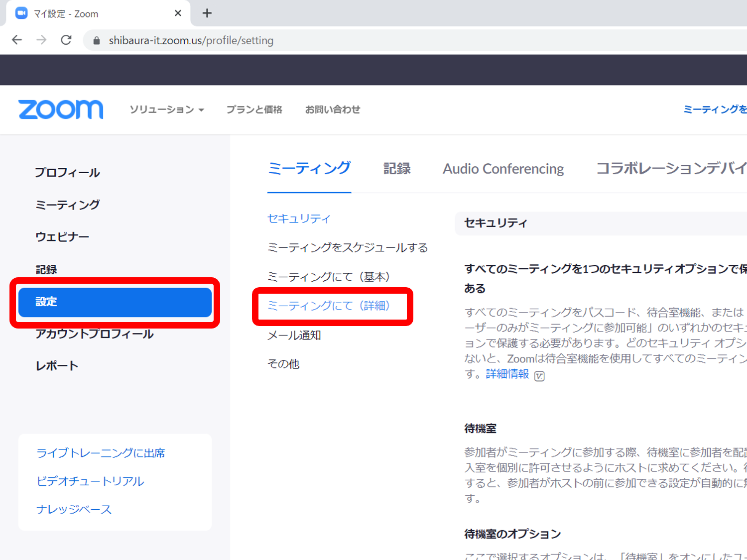Click the padlock site info icon
This screenshot has height=560, width=747.
click(97, 40)
